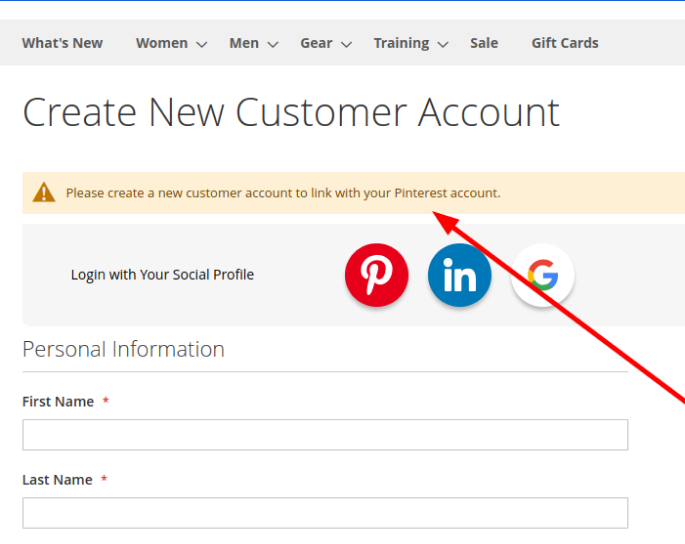
Task: Expand the Men dropdown chevron
Action: click(273, 44)
